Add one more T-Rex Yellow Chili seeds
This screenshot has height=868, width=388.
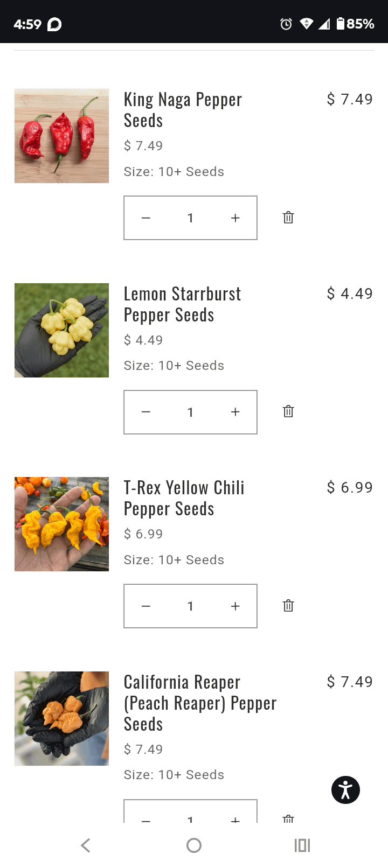[x=235, y=606]
